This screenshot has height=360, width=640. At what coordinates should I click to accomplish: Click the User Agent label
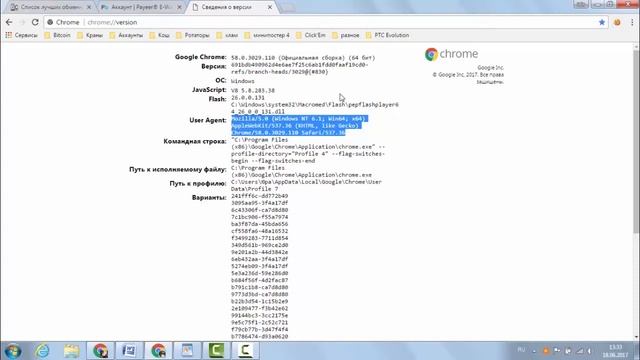[x=208, y=120]
